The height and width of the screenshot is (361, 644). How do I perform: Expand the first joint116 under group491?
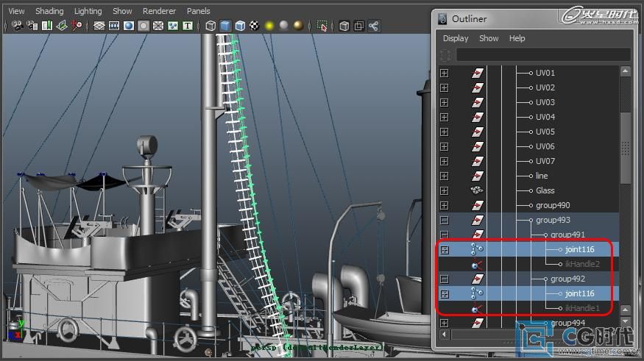(x=444, y=249)
